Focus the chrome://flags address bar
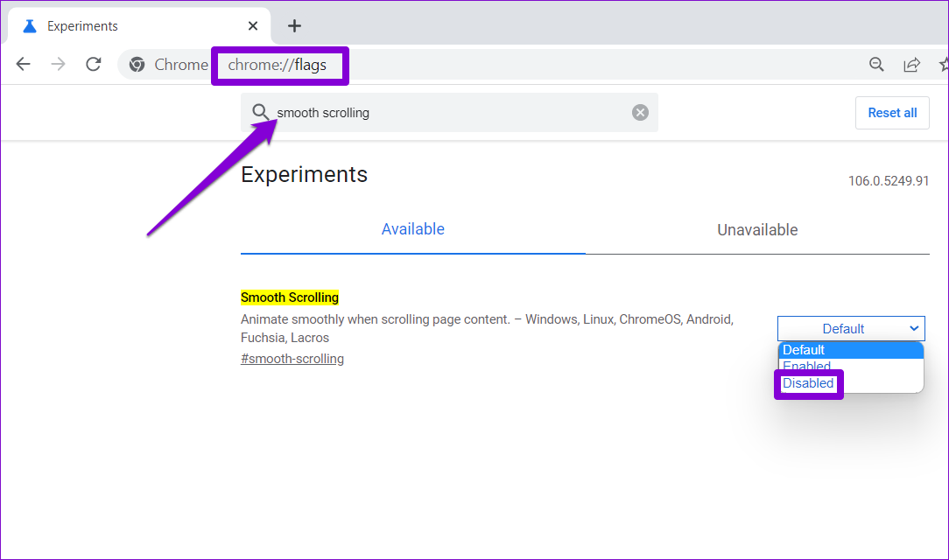 pos(278,65)
